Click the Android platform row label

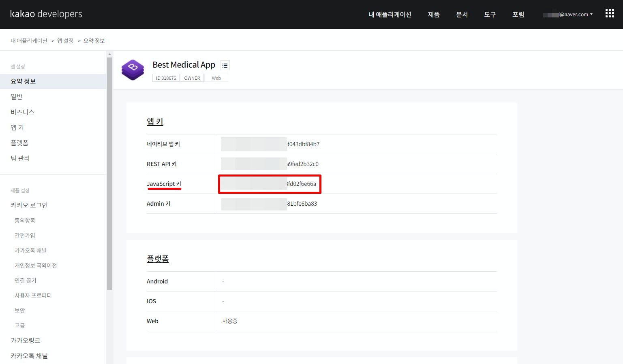point(157,281)
